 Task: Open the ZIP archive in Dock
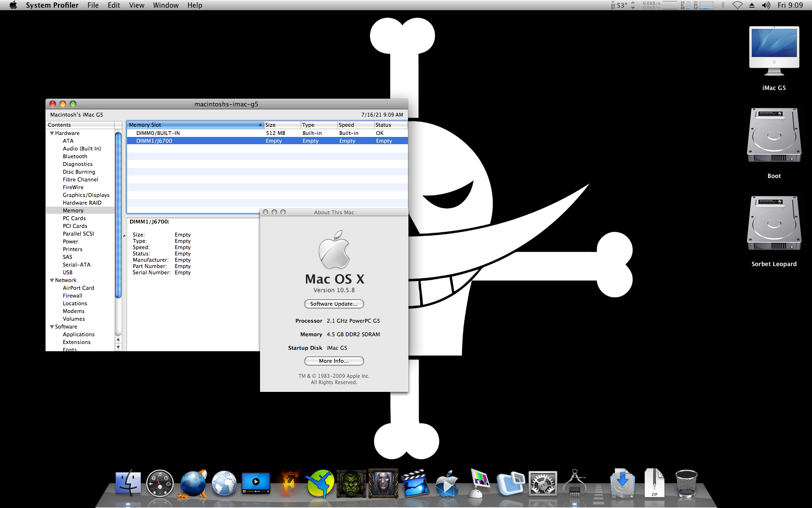click(654, 483)
